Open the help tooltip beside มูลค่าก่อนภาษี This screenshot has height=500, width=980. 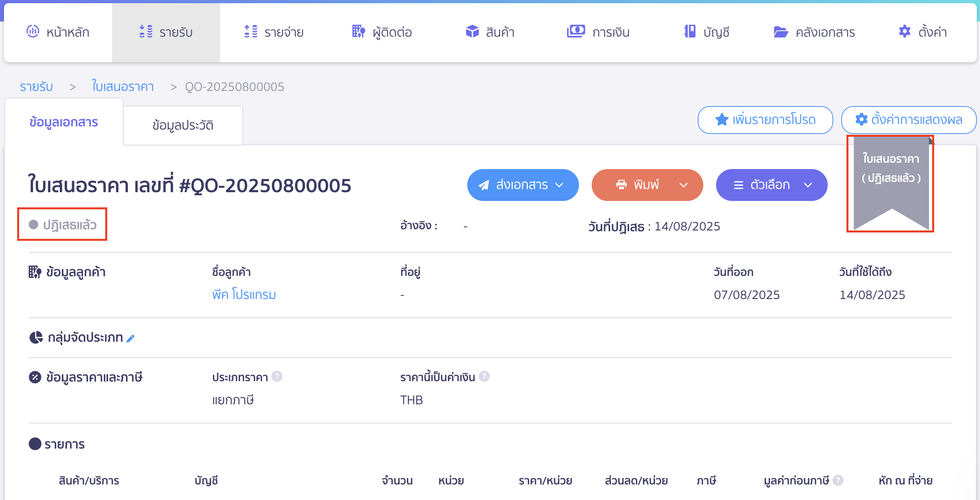pos(838,480)
